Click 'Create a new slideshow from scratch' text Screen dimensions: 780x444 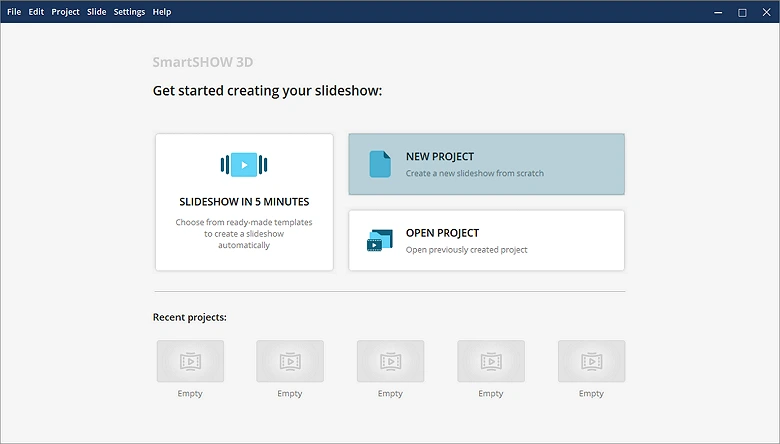tap(475, 174)
